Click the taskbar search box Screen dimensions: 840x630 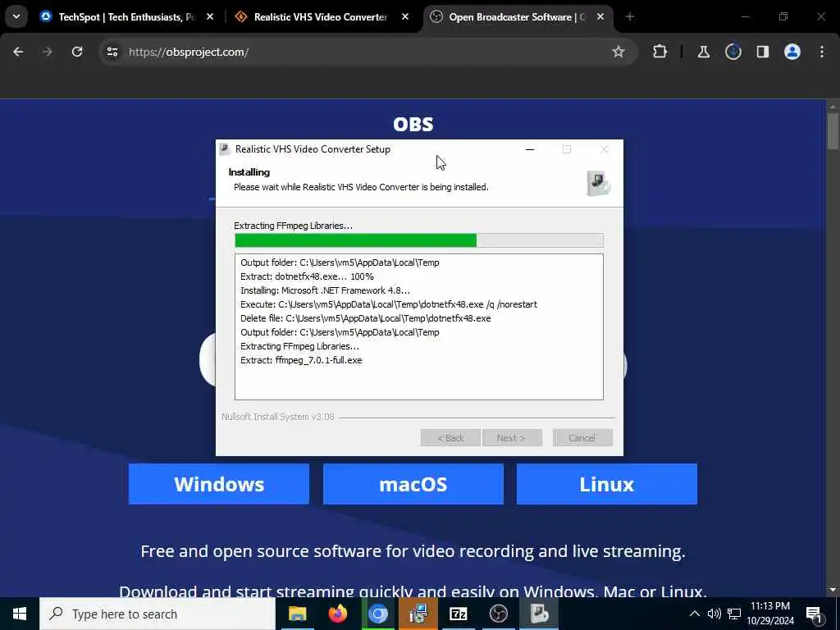coord(157,614)
